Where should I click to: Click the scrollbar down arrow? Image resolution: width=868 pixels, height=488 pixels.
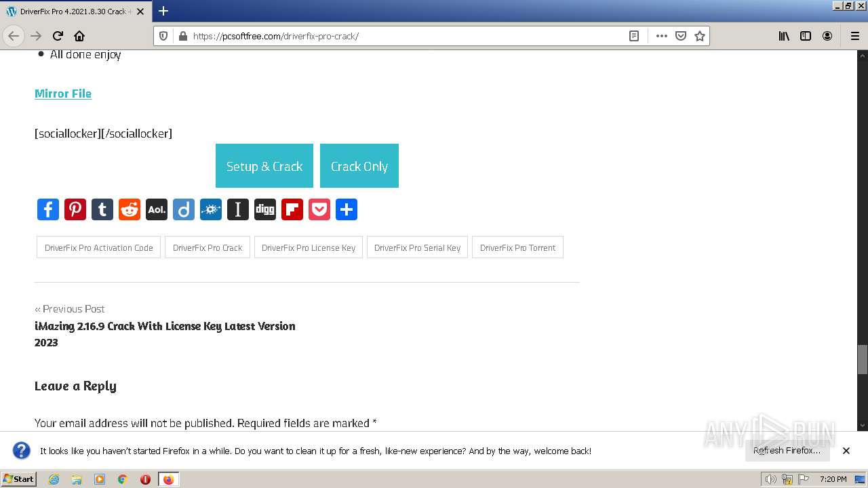click(x=863, y=426)
